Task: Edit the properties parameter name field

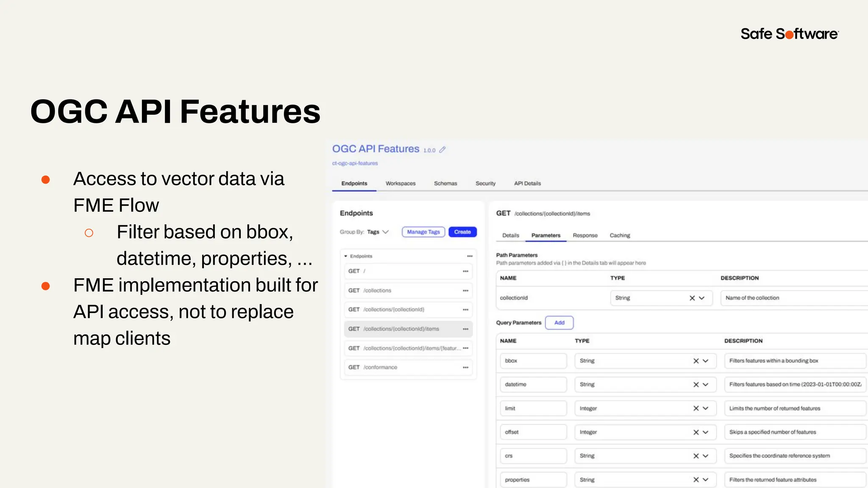Action: coord(533,480)
